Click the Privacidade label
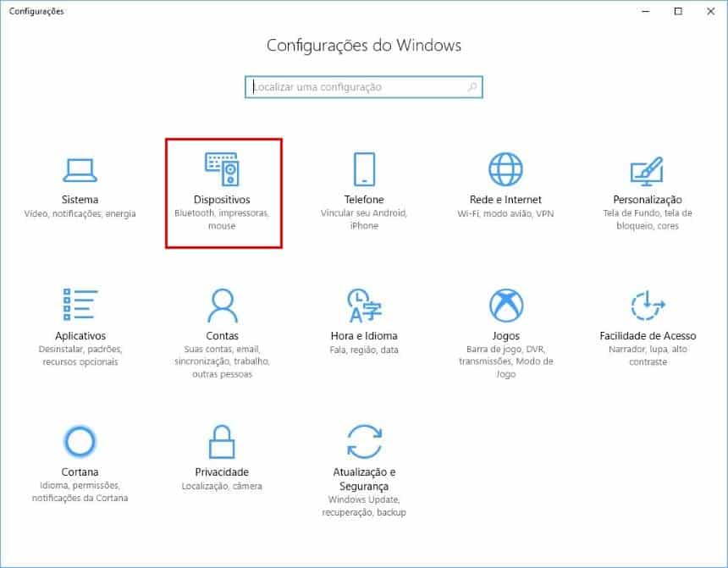728x568 pixels. 222,471
